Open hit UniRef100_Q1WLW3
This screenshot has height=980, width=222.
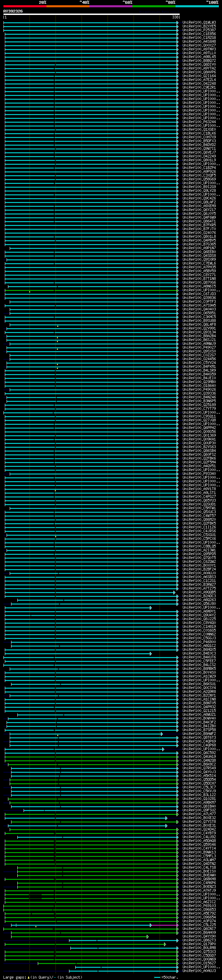click(x=199, y=23)
